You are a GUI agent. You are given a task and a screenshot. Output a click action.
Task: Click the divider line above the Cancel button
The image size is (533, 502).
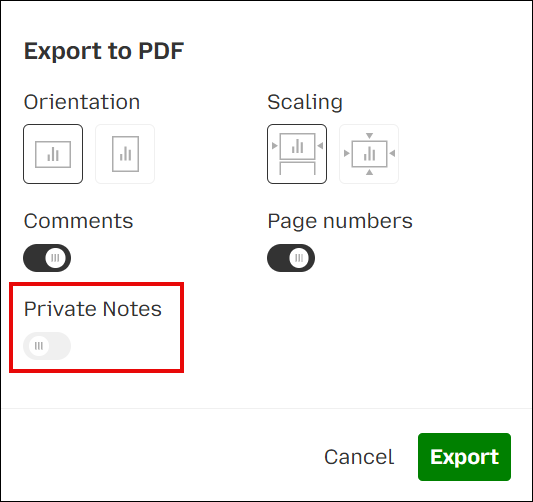tap(266, 408)
